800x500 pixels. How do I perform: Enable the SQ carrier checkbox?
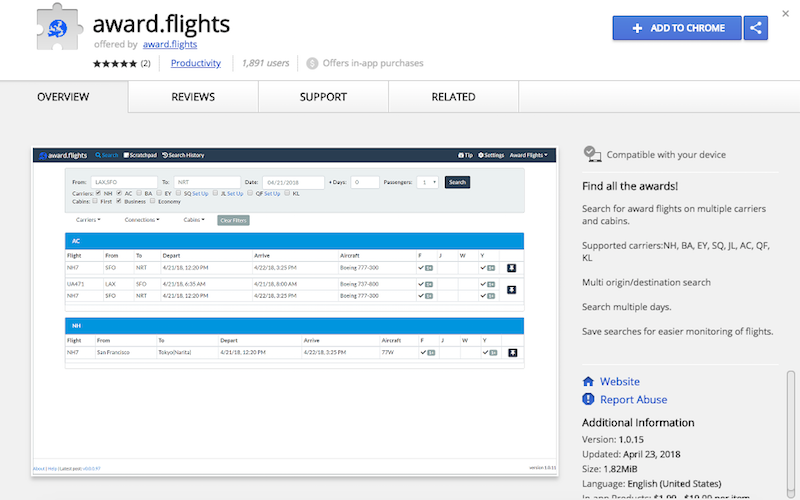(x=178, y=193)
